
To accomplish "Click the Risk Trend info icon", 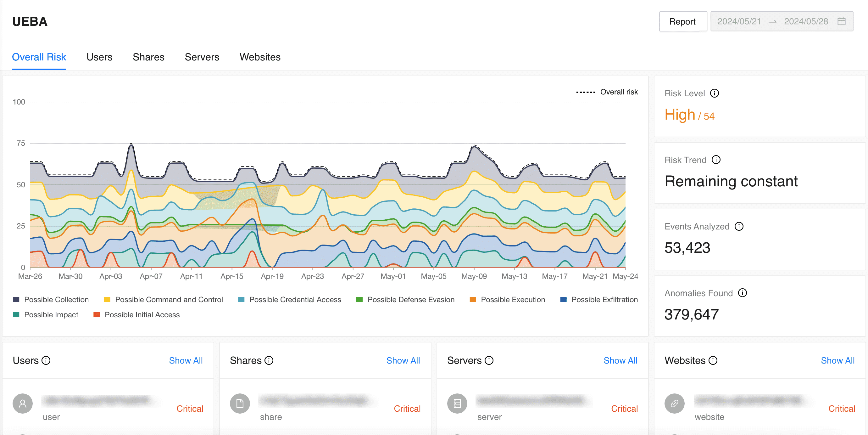I will point(716,160).
